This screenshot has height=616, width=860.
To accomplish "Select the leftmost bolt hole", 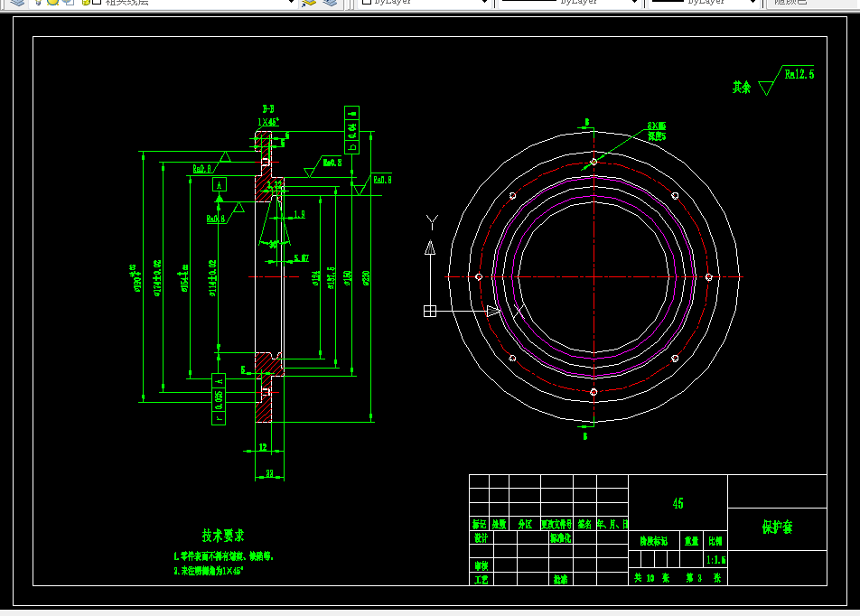I will click(479, 277).
